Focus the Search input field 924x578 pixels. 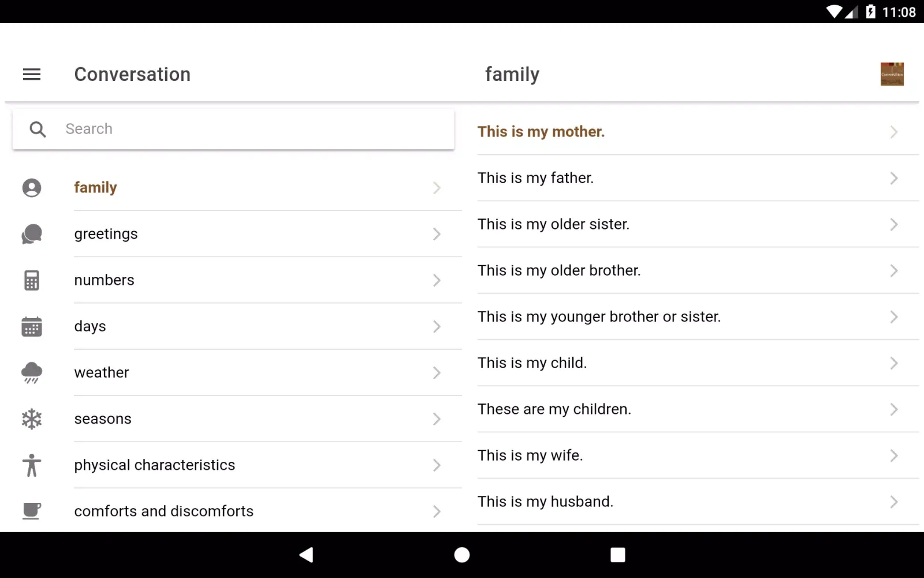coord(254,129)
